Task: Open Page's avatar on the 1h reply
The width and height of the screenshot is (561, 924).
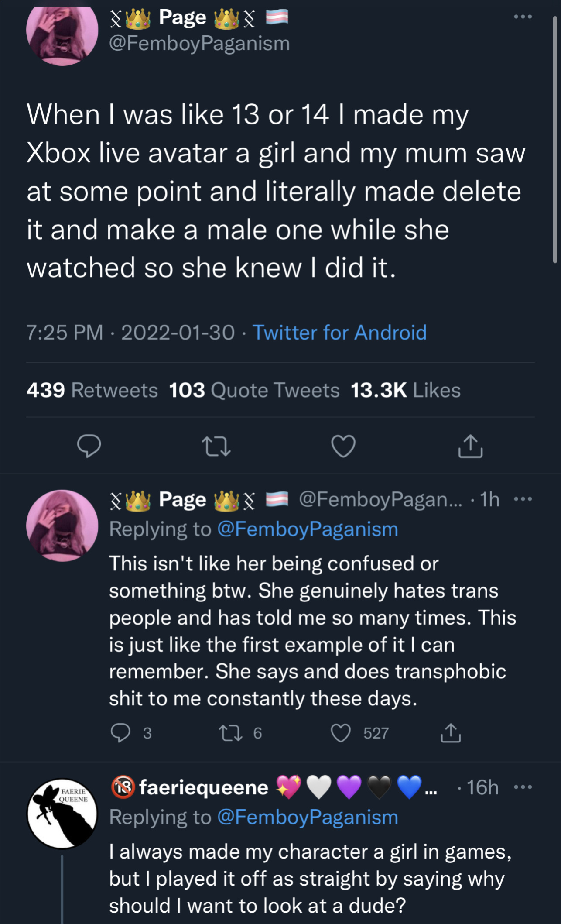Action: point(62,526)
